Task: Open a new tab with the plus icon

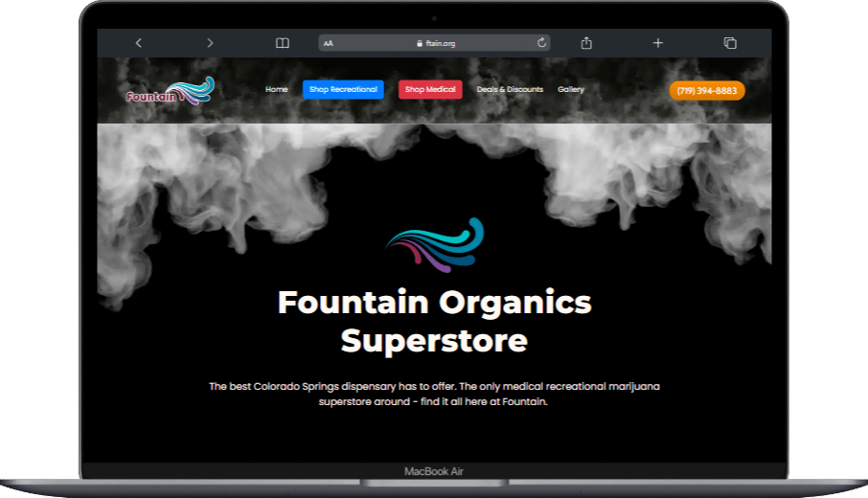Action: coord(658,43)
